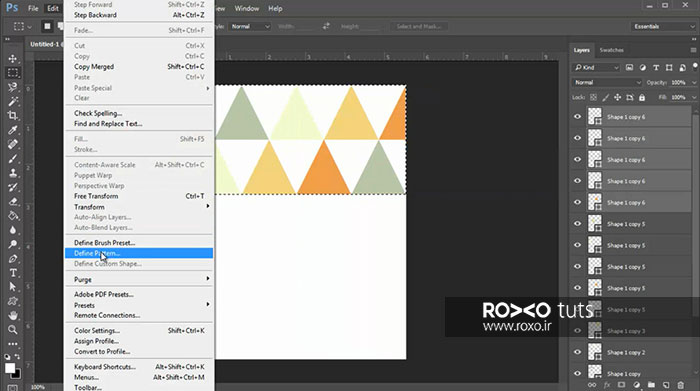This screenshot has width=700, height=391.
Task: Click the Shape 1 copy 2 layer thumbnail
Action: 595,352
